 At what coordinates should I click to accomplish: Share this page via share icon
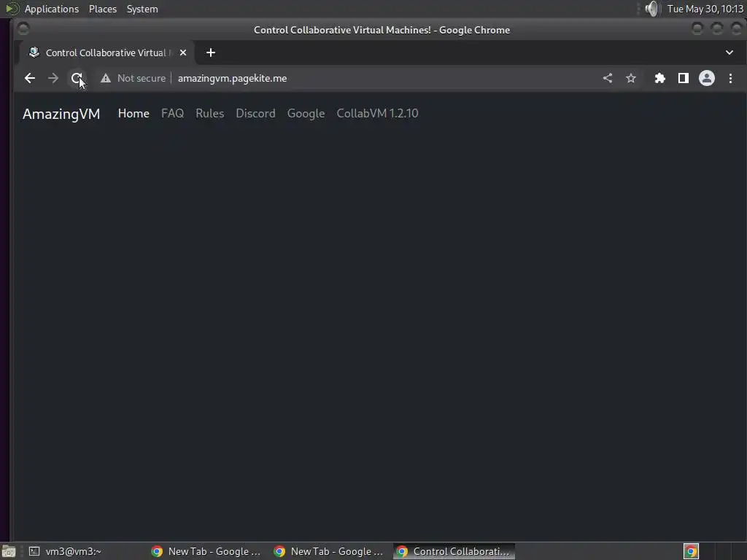(608, 78)
